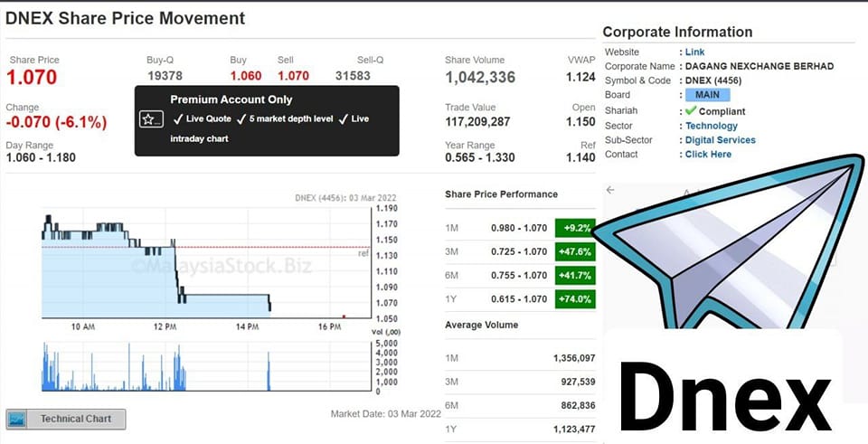Open the Digital Services sub-sector link

click(721, 140)
